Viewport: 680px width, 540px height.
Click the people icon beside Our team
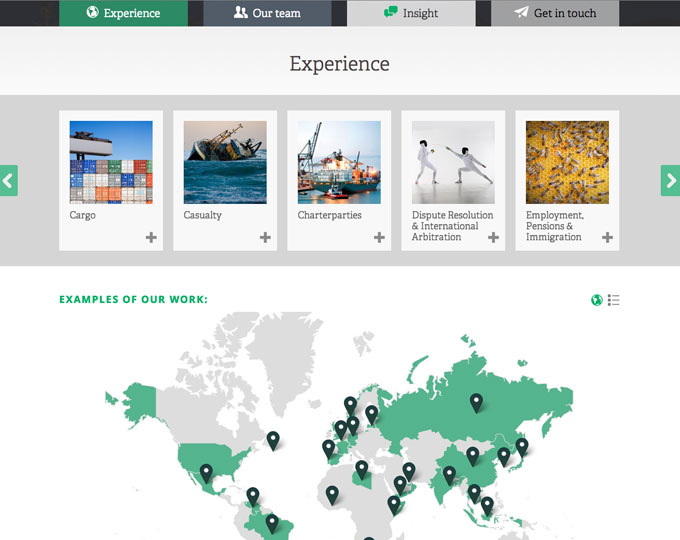click(x=241, y=12)
